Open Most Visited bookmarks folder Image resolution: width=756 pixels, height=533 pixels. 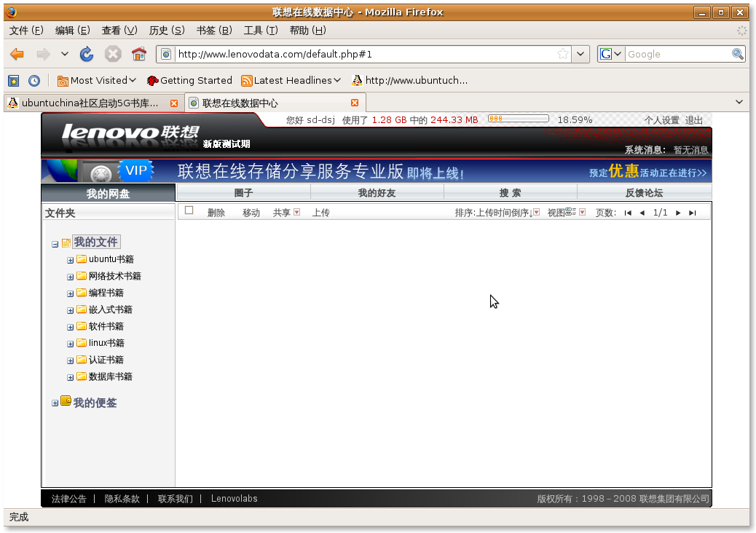pos(96,81)
